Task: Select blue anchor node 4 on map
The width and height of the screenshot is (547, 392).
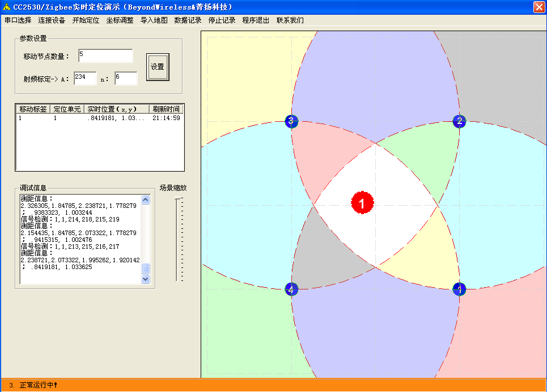Action: [x=291, y=289]
